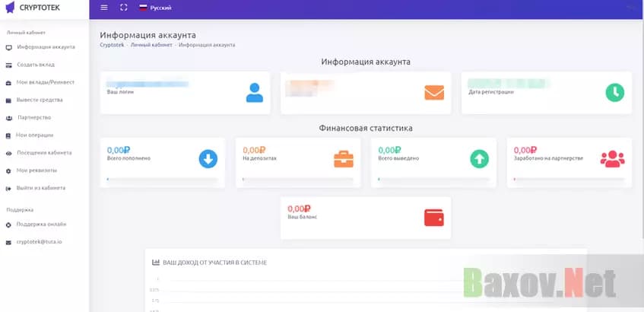Screen dimensions: 644x312
Task: Click the envelope icon beside the support email
Action: 8,243
